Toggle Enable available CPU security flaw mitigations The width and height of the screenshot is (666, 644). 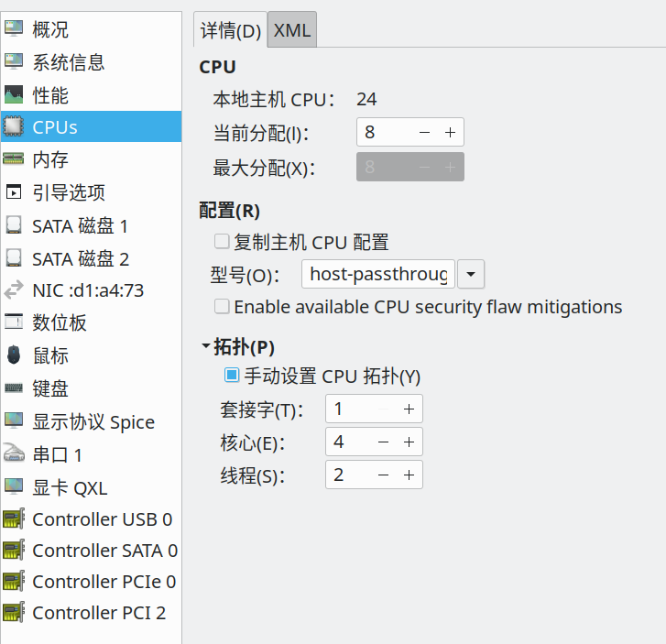tap(222, 307)
